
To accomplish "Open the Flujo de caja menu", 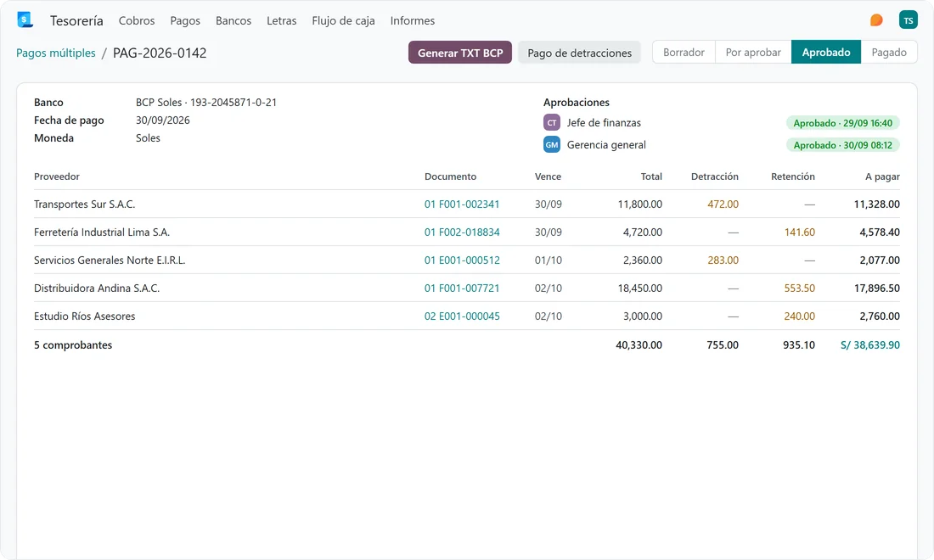I will click(x=343, y=21).
